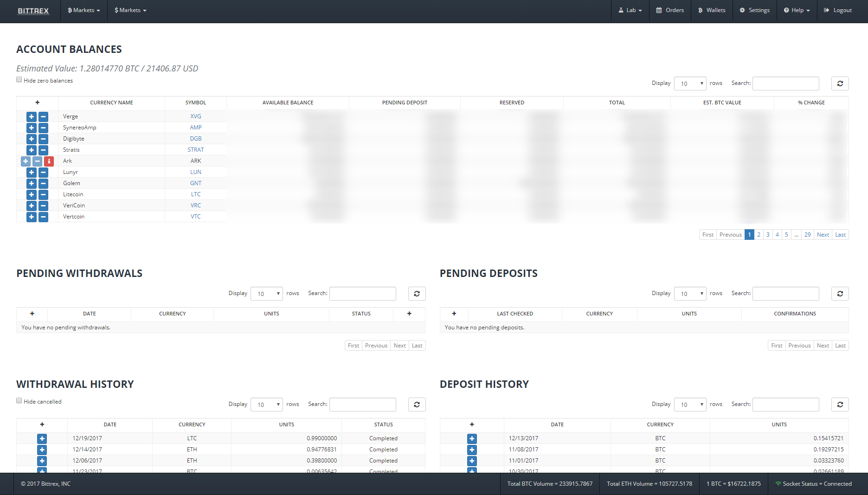The image size is (868, 495).
Task: Expand the 12/06/2017 ETH withdrawal row
Action: tap(42, 461)
